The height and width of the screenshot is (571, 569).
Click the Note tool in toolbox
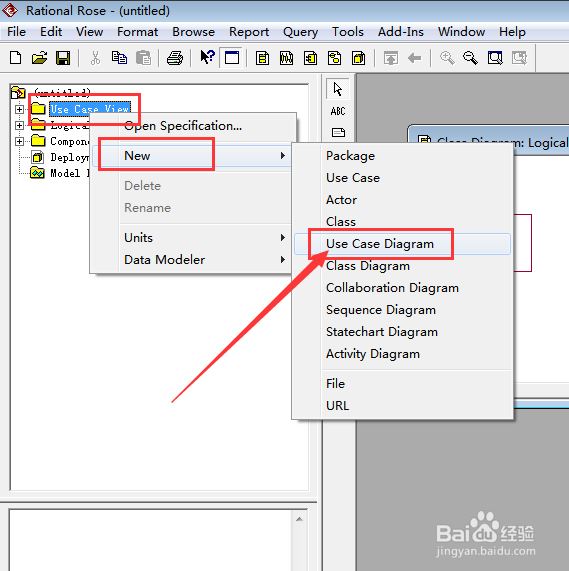pos(338,132)
